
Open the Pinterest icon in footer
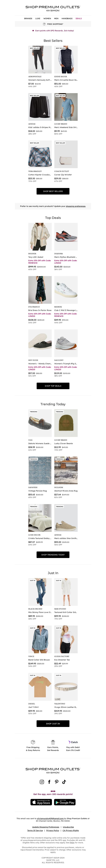pyautogui.click(x=57, y=782)
